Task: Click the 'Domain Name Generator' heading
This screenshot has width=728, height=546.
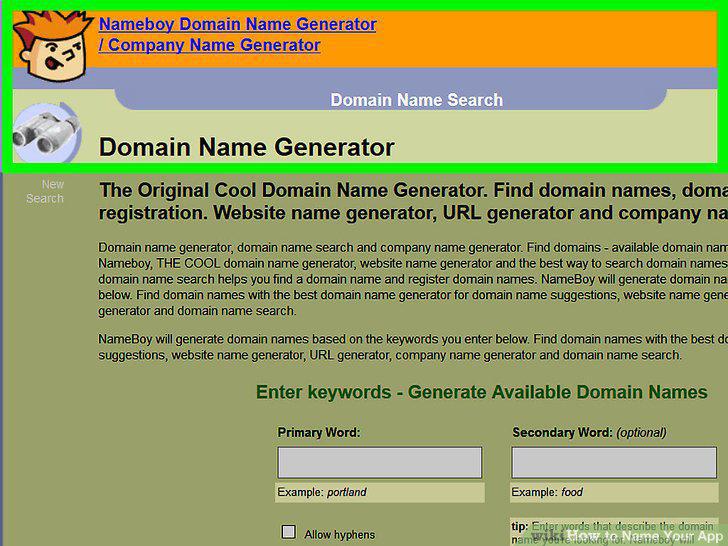Action: coord(247,147)
